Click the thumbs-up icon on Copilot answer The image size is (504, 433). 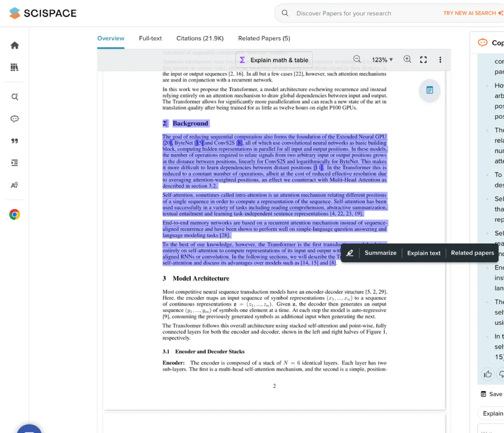(x=488, y=374)
